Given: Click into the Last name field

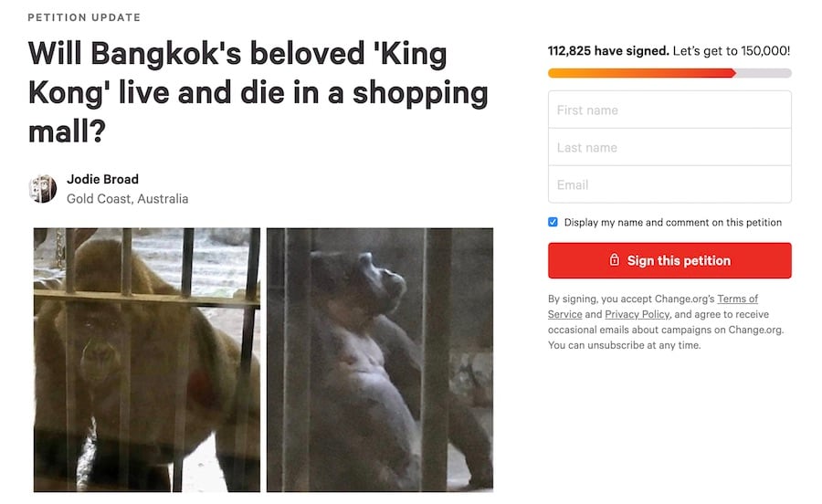Looking at the screenshot, I should click(x=669, y=147).
